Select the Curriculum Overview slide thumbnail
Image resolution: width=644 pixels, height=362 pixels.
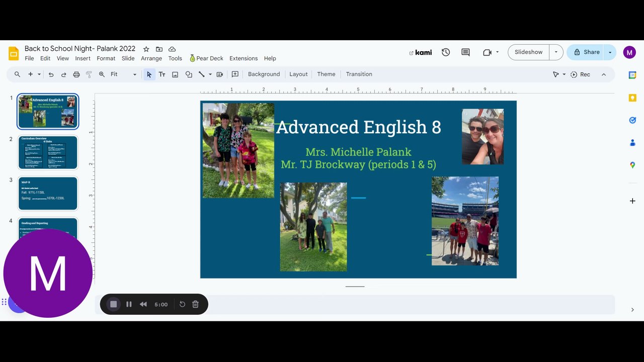tap(48, 152)
